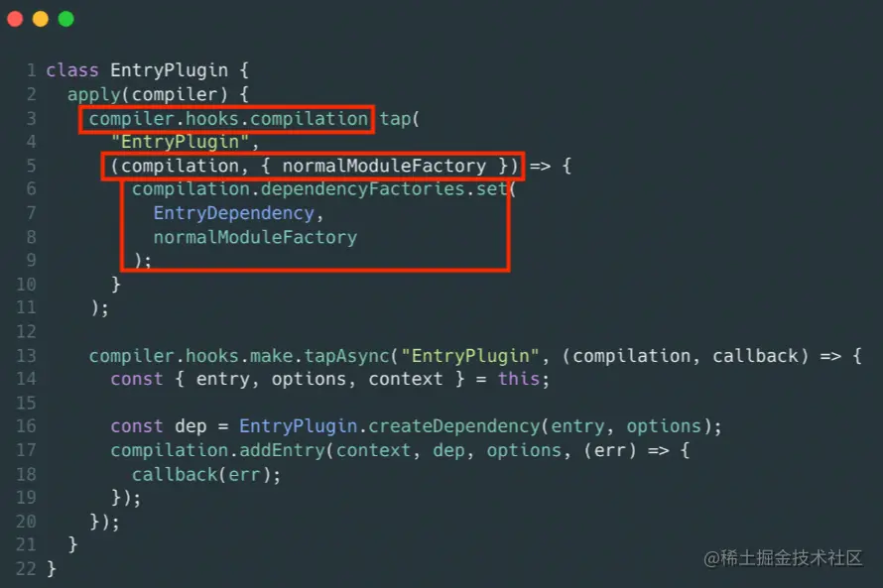This screenshot has width=883, height=588.
Task: Click the "EntryPlugin" string on line 4
Action: [x=180, y=142]
